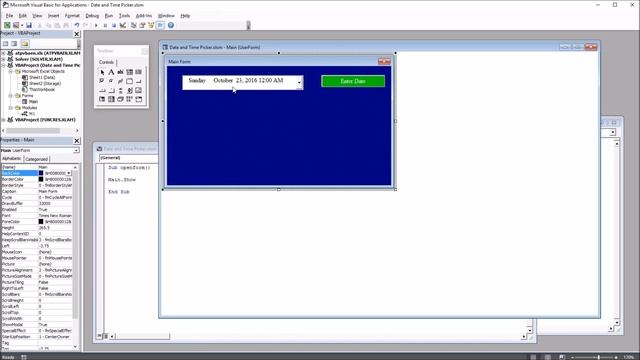Screen dimensions: 640x360
Task: Switch to the Alphabetic properties tab
Action: click(11, 158)
